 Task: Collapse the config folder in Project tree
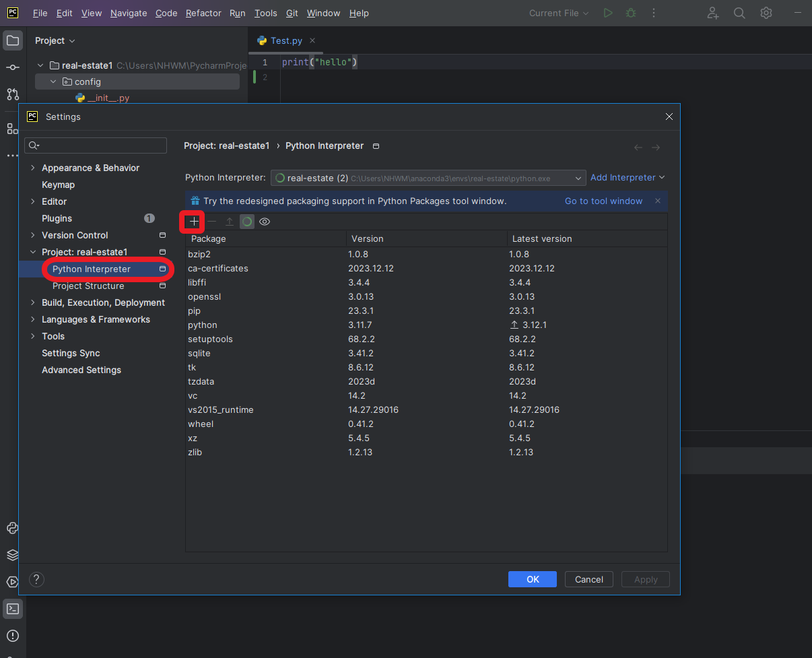[53, 81]
